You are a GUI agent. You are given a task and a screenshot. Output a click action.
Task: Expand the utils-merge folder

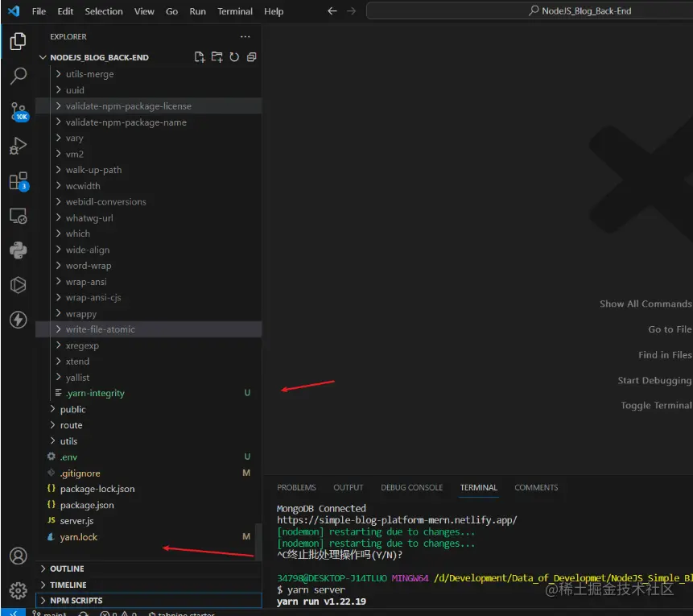149,74
